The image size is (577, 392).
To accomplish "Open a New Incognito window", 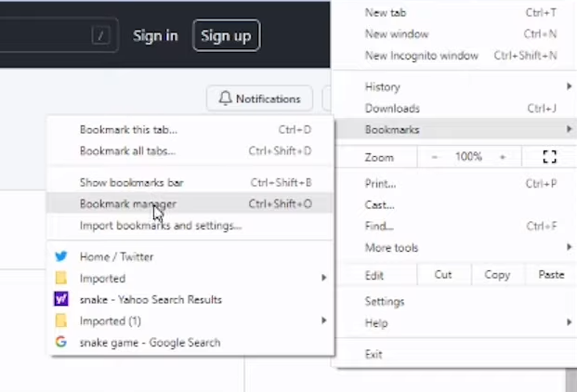I will click(x=456, y=56).
